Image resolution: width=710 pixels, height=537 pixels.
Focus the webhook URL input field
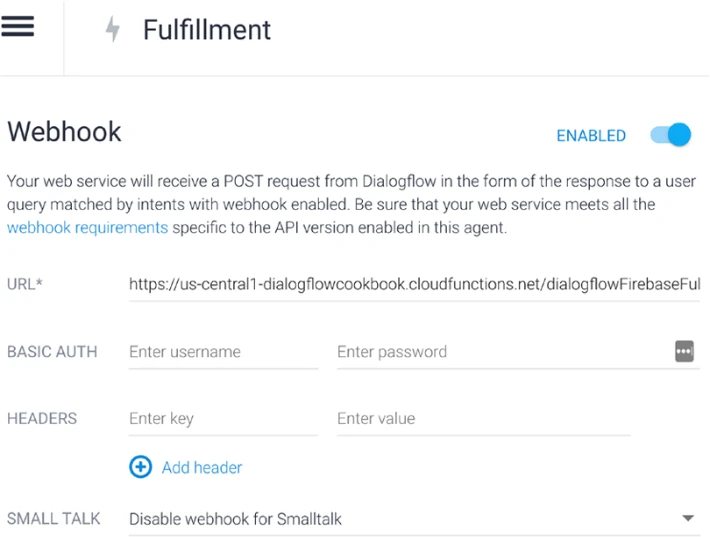(414, 284)
